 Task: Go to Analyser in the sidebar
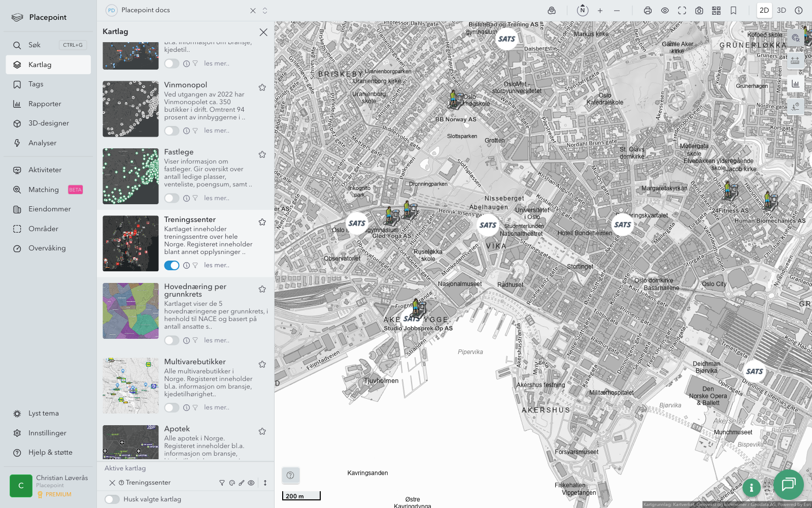click(43, 143)
